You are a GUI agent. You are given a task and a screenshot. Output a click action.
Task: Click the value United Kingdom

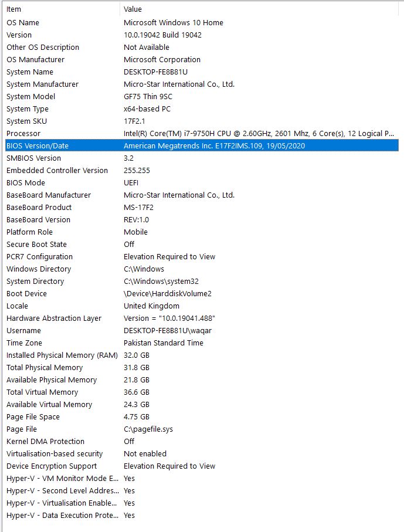[151, 306]
